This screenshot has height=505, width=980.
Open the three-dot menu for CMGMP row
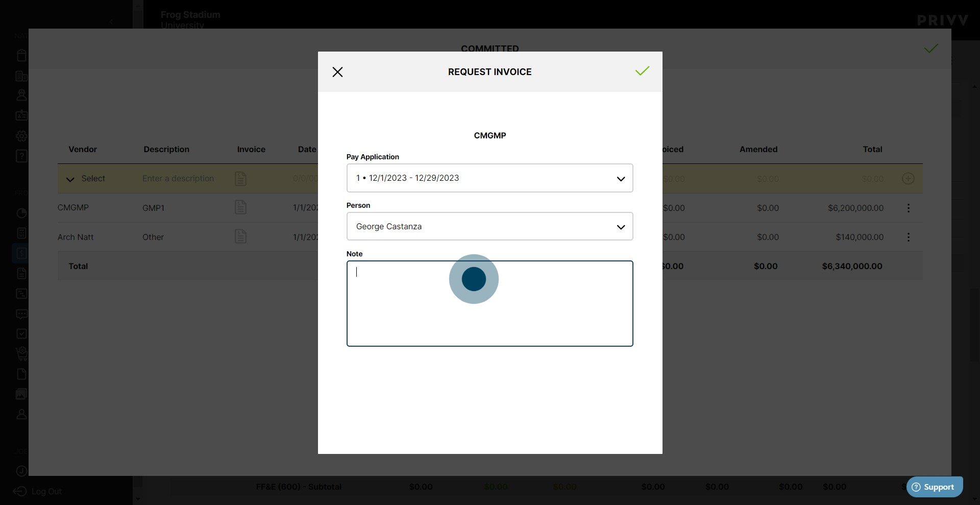[908, 208]
